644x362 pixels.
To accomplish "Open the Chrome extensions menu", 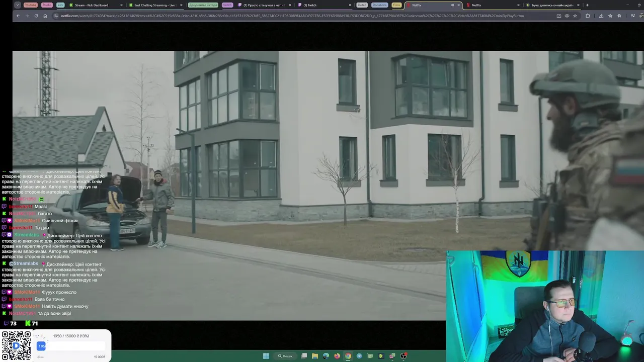I will click(x=588, y=16).
